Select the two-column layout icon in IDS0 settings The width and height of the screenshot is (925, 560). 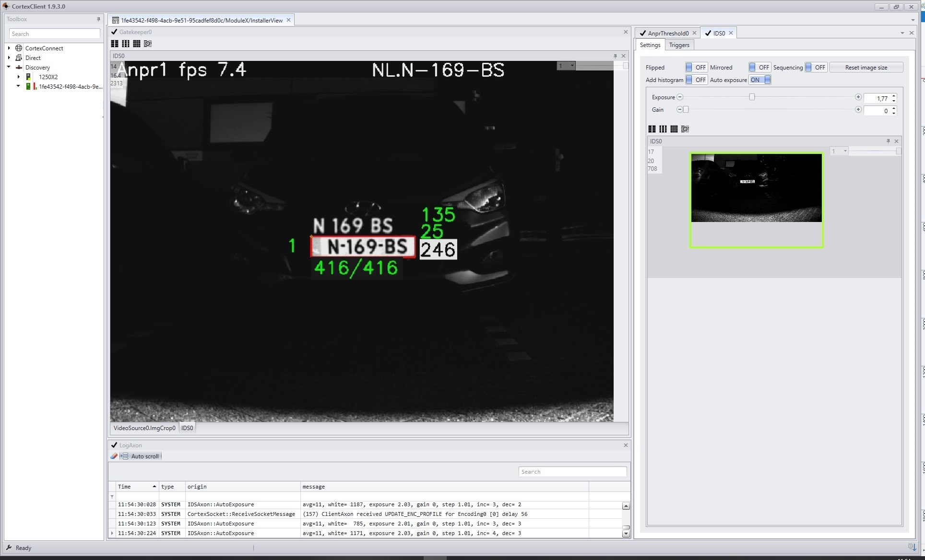pos(652,129)
